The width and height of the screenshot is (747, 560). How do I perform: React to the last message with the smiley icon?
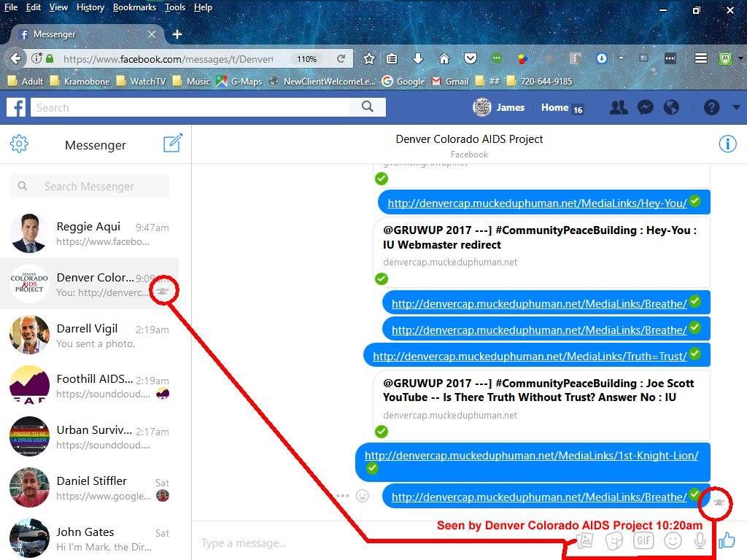[363, 496]
